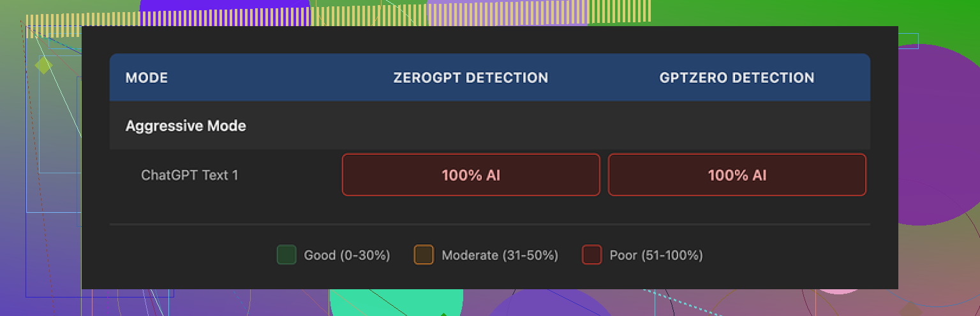The width and height of the screenshot is (980, 316).
Task: Select the Moderate (31-50%) legend label
Action: tap(500, 255)
